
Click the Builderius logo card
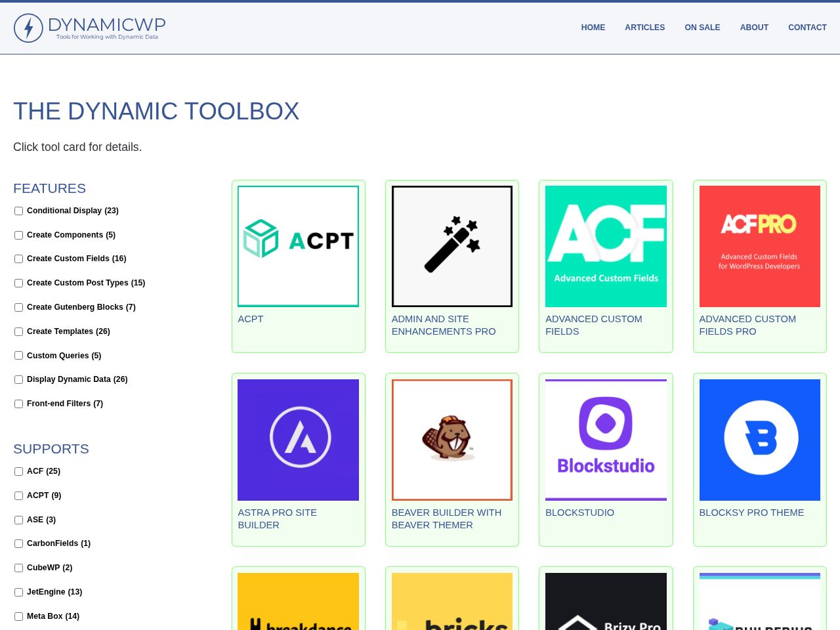(760, 601)
